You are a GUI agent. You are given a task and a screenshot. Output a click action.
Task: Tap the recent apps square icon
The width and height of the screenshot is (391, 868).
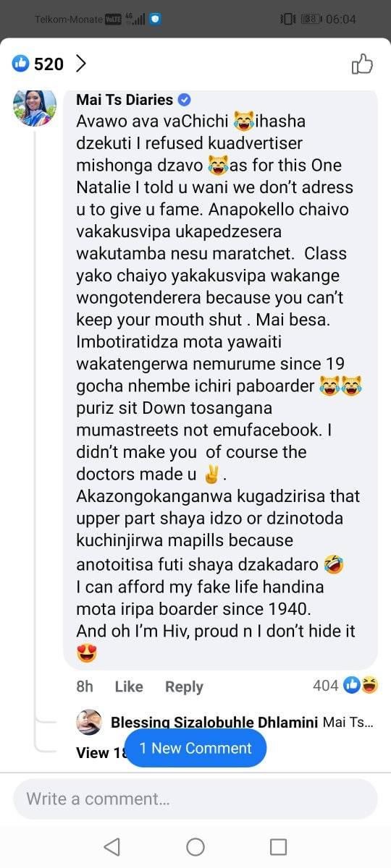click(x=278, y=846)
